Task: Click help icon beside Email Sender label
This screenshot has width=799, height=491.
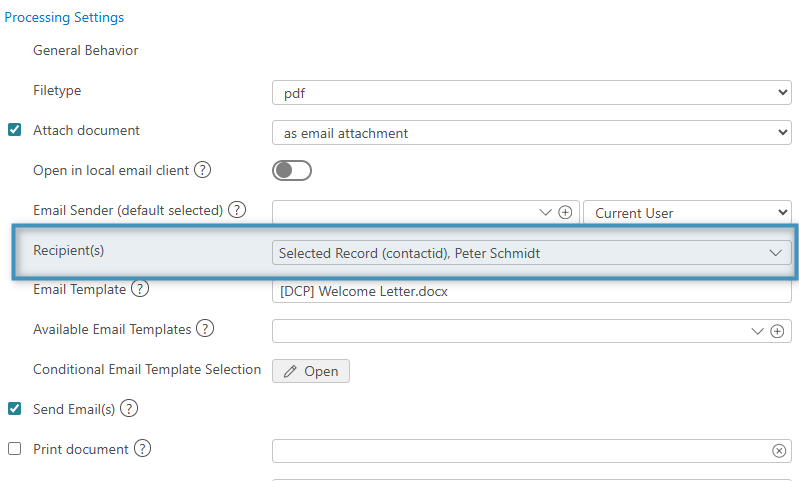Action: point(237,210)
